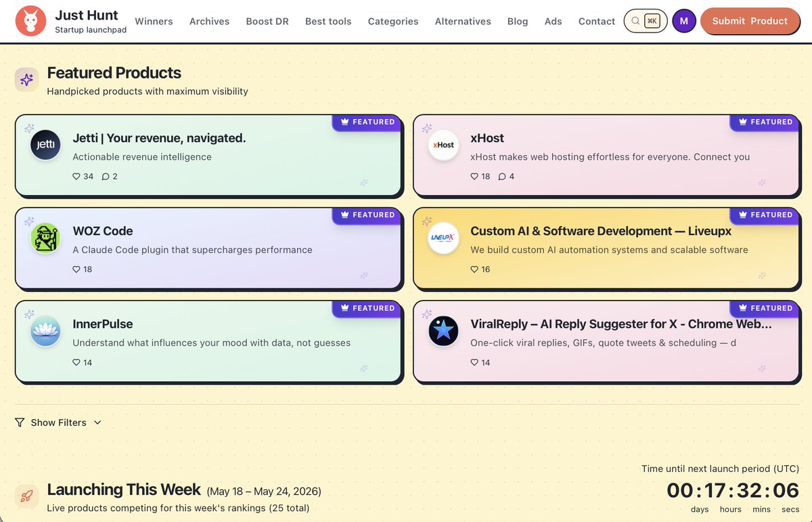Click the Featured Products sparkle icon
This screenshot has height=522, width=812.
coord(26,80)
